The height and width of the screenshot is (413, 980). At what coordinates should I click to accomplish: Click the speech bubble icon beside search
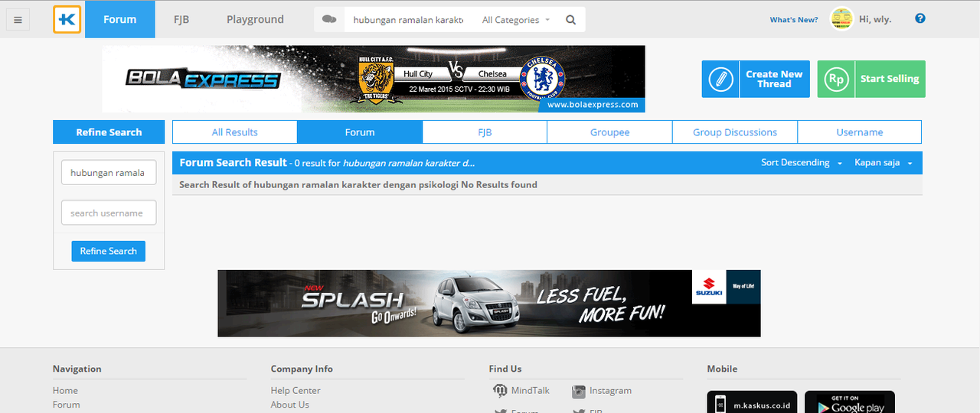tap(329, 20)
